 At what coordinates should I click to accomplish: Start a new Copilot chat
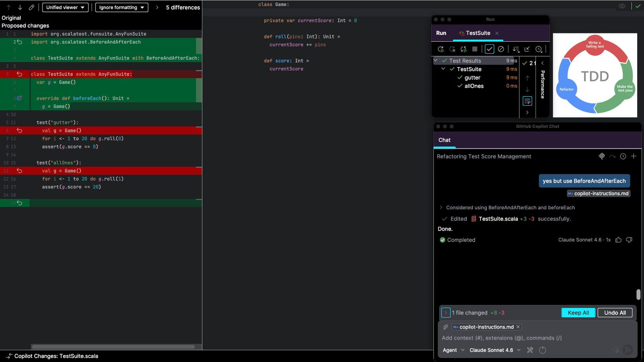[x=633, y=156]
